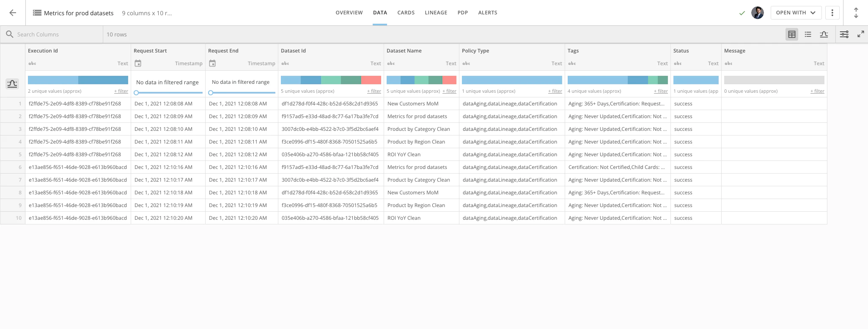Click row 6 Execution Id 'e13ae856-f651-46de-9028-e613b960bacd'
Screen dimensions: 868x329
(78, 167)
